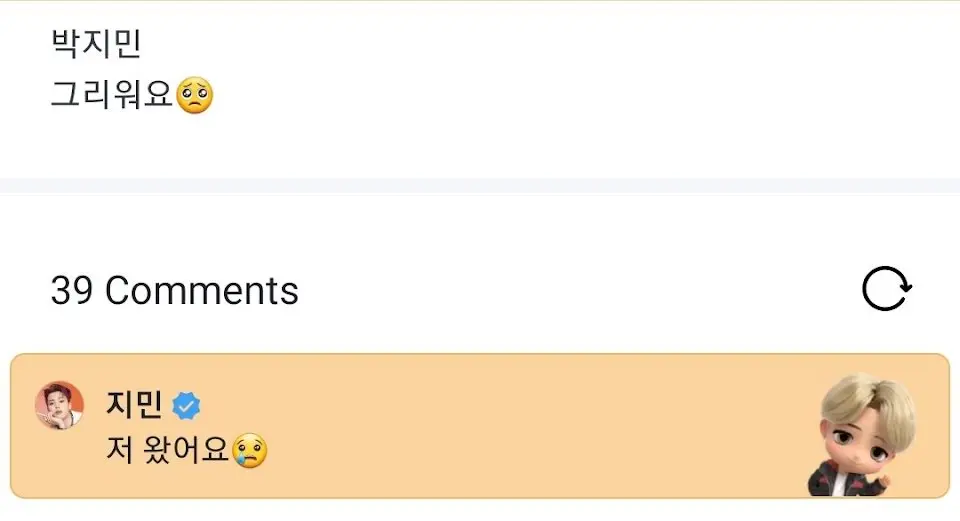This screenshot has width=960, height=521.
Task: Tap the TinyTAN chibi character sticker
Action: (863, 434)
